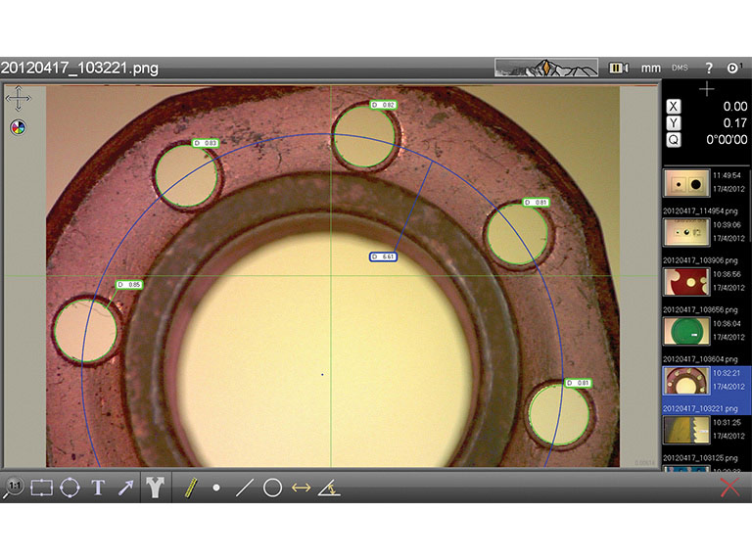Toggle the mm units setting
The height and width of the screenshot is (560, 752).
click(650, 69)
